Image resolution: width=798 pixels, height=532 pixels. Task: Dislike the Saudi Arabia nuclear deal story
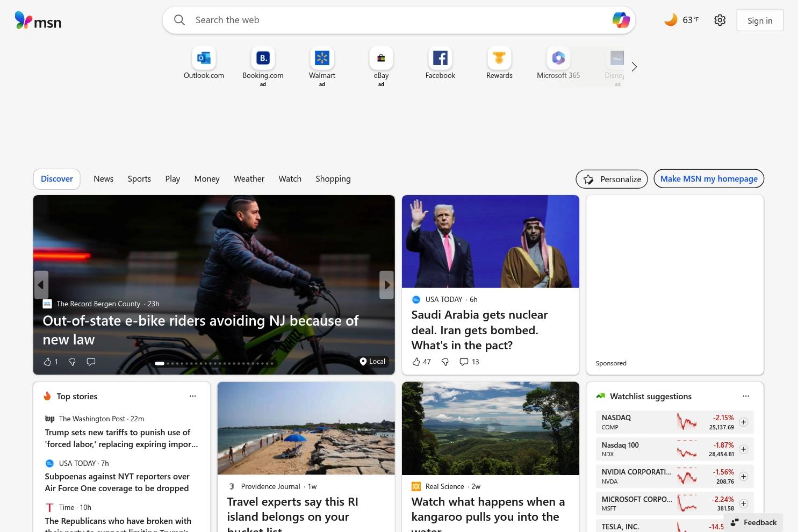pyautogui.click(x=445, y=362)
